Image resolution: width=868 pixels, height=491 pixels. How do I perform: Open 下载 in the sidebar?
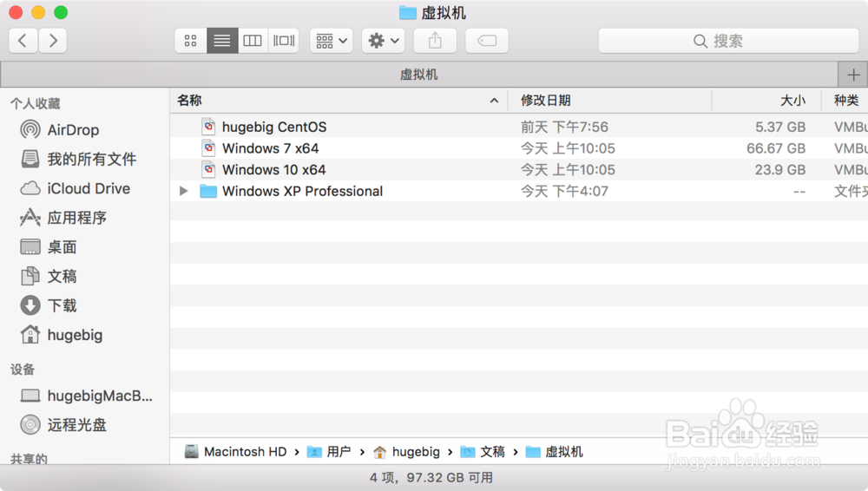coord(62,305)
